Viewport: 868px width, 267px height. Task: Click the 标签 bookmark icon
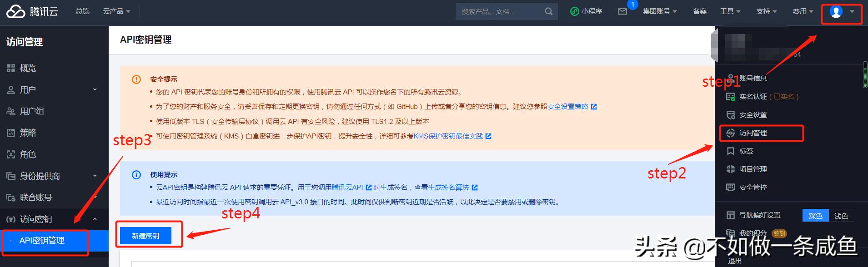tap(731, 151)
